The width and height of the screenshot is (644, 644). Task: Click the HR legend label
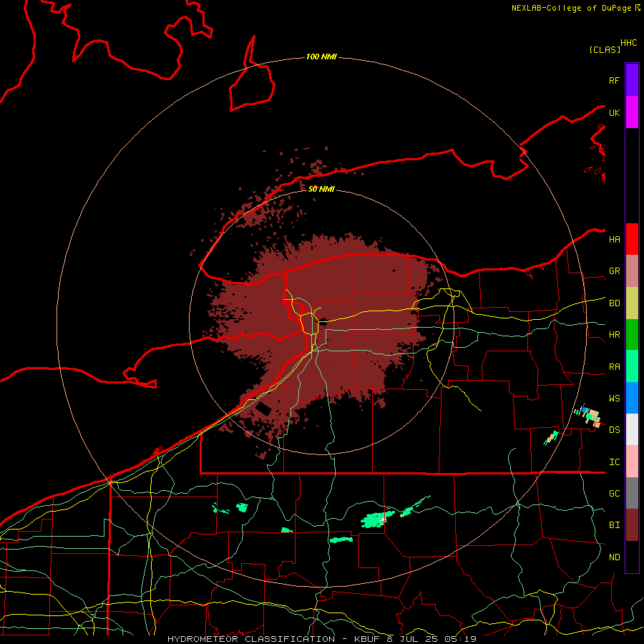point(614,335)
